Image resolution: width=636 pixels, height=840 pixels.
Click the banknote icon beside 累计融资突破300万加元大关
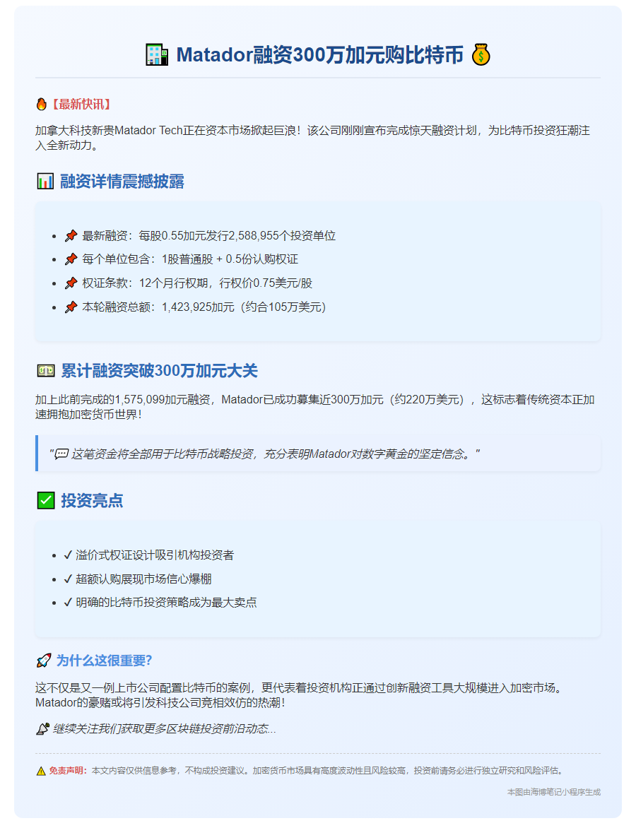(x=45, y=371)
